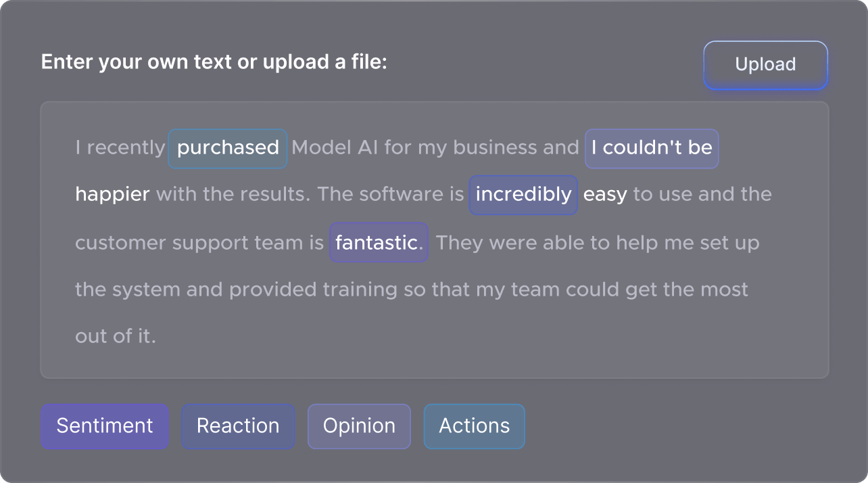Image resolution: width=868 pixels, height=483 pixels.
Task: Select the highlighted phrase 'I couldn't be'
Action: [x=651, y=147]
